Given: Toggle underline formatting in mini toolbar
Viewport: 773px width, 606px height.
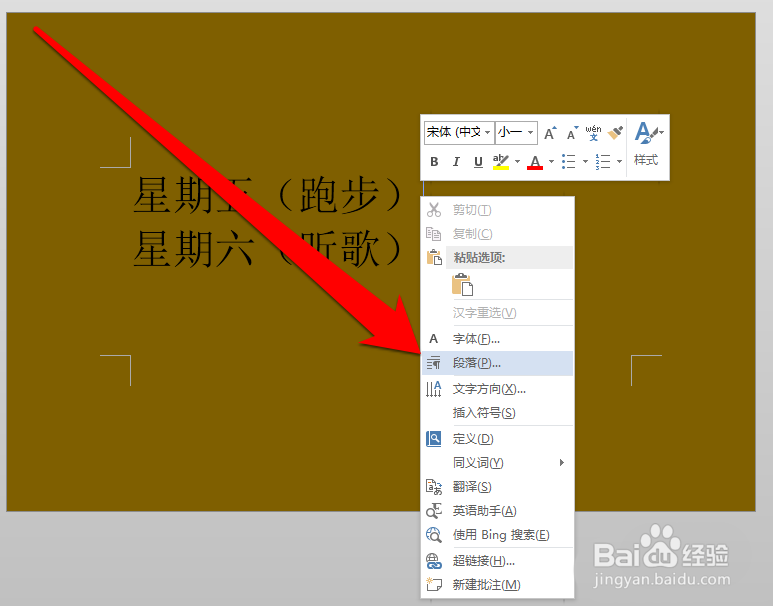Looking at the screenshot, I should (x=478, y=162).
